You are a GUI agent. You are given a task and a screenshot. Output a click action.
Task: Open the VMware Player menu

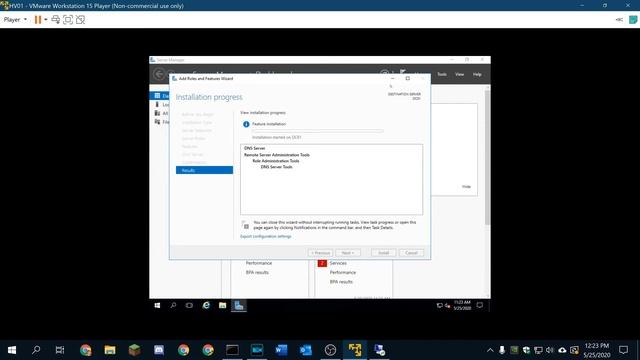coord(15,20)
